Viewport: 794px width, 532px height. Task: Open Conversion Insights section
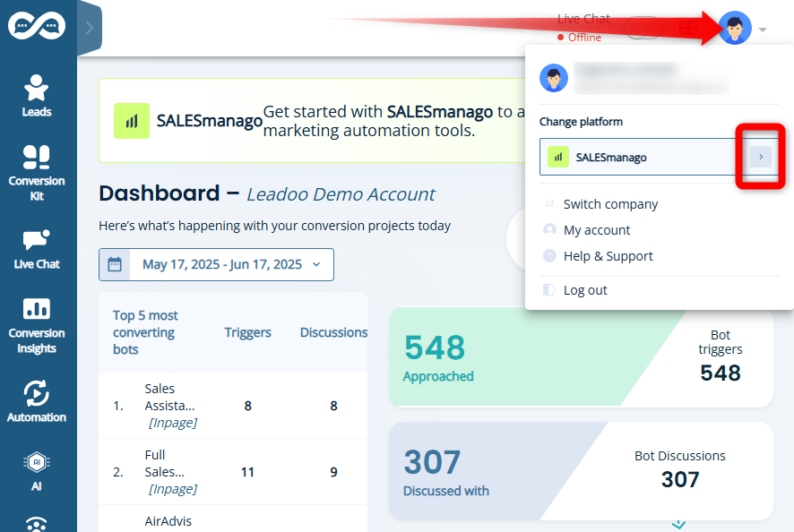tap(37, 326)
